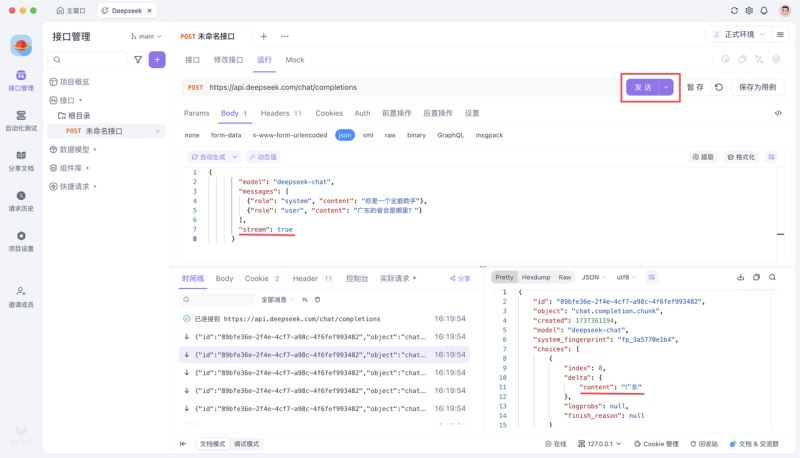The image size is (800, 458).
Task: Open the 自动化测试 sidebar icon
Action: 21,121
